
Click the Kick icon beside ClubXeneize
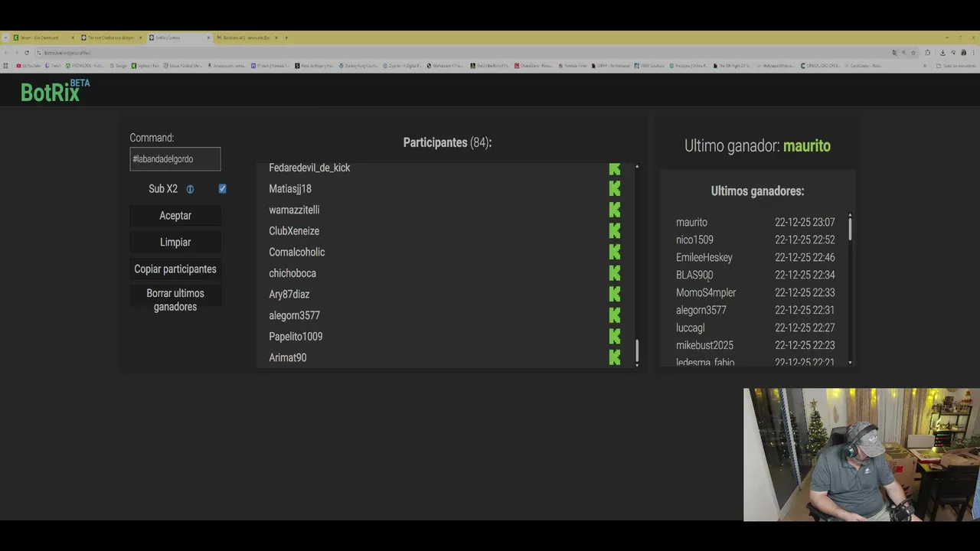coord(615,230)
